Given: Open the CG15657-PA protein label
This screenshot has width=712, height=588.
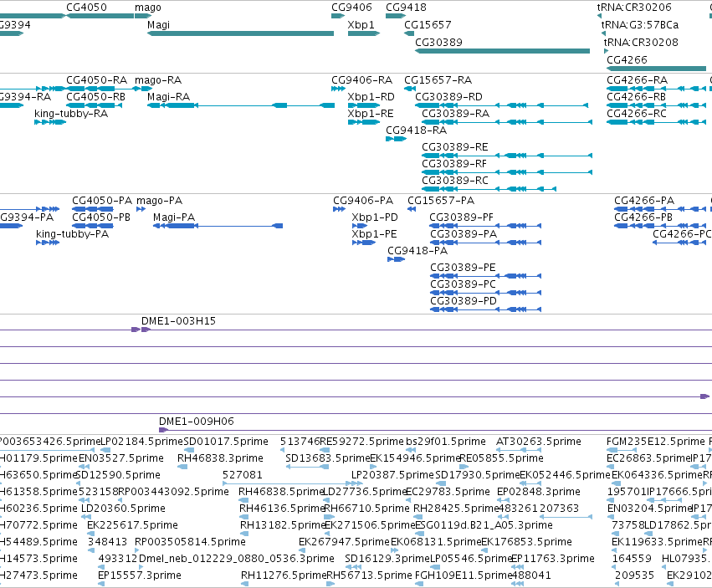Looking at the screenshot, I should click(441, 201).
